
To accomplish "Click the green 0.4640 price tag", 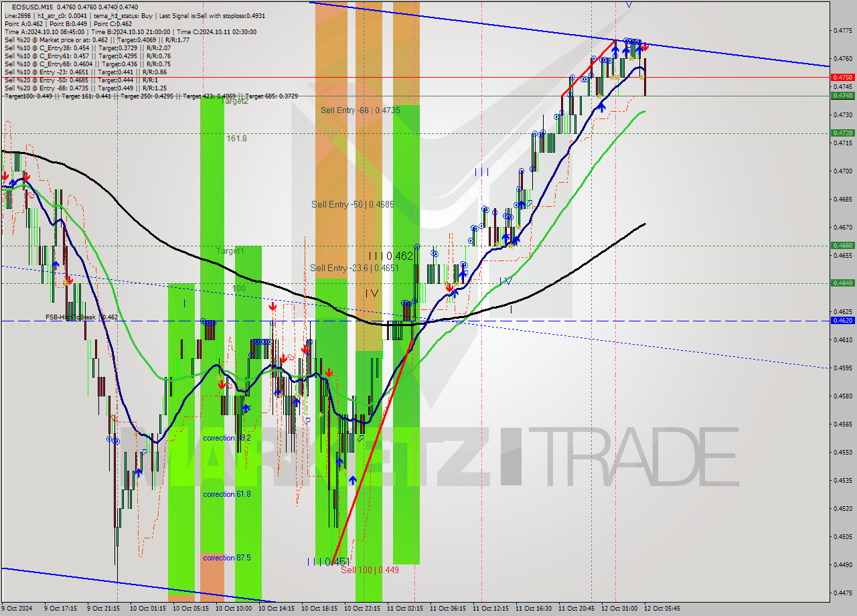I will point(842,283).
